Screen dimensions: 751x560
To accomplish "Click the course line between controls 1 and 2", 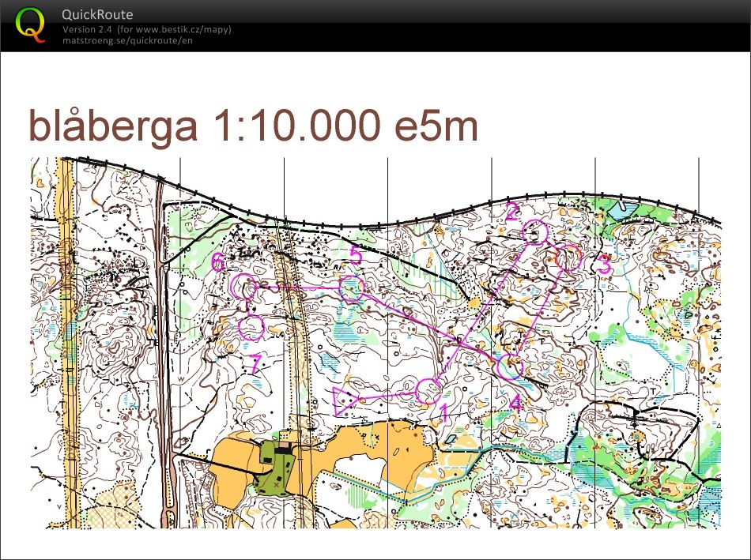I will pyautogui.click(x=482, y=310).
